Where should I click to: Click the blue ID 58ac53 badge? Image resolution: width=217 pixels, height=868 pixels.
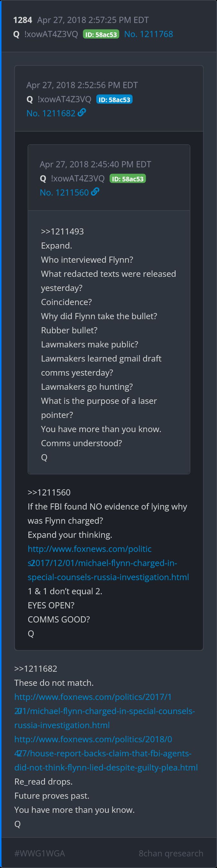pyautogui.click(x=114, y=100)
